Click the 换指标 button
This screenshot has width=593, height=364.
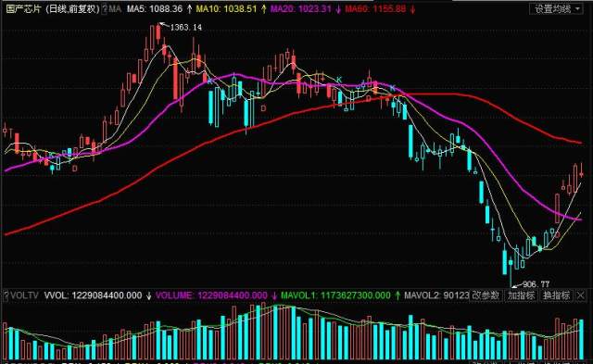click(557, 295)
